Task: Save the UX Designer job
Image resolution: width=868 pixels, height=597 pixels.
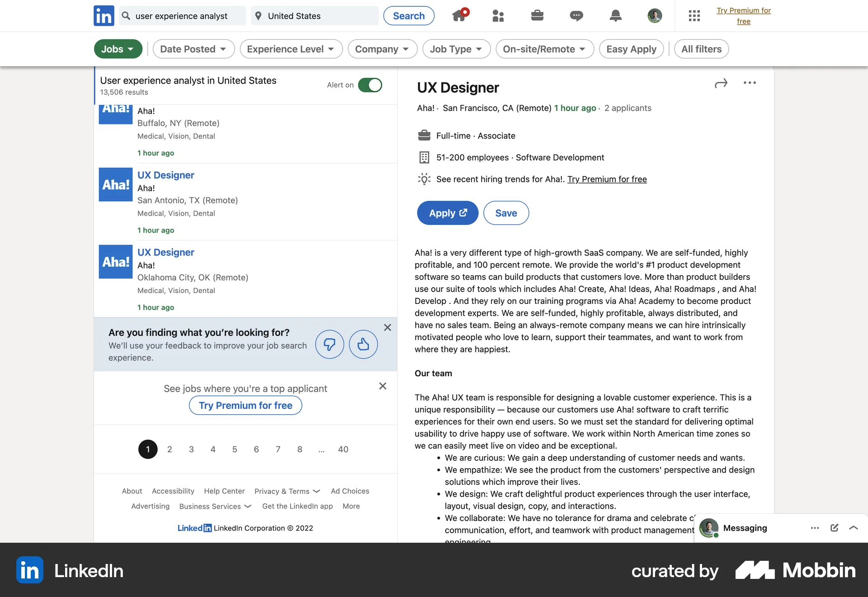Action: 506,213
